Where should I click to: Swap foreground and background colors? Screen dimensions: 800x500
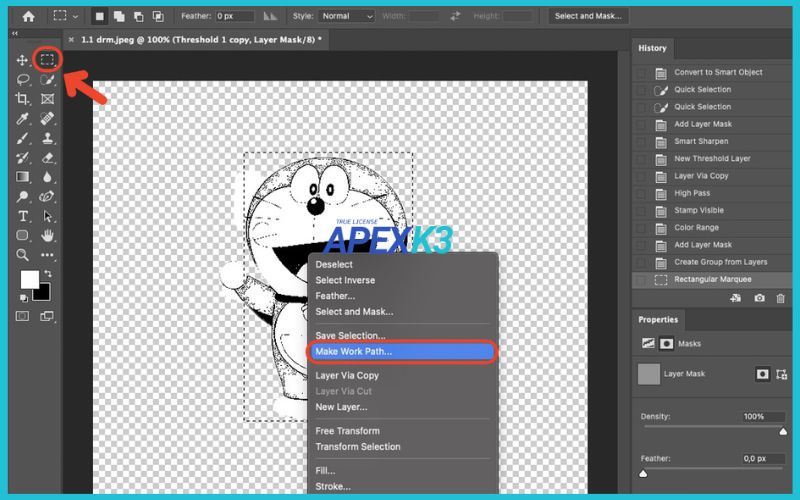[48, 273]
